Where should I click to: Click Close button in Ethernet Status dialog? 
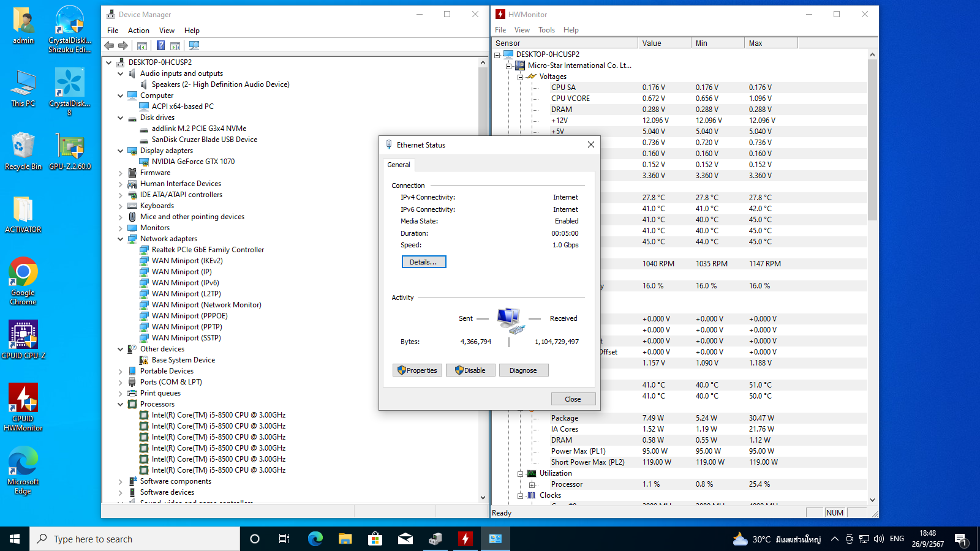(x=573, y=399)
